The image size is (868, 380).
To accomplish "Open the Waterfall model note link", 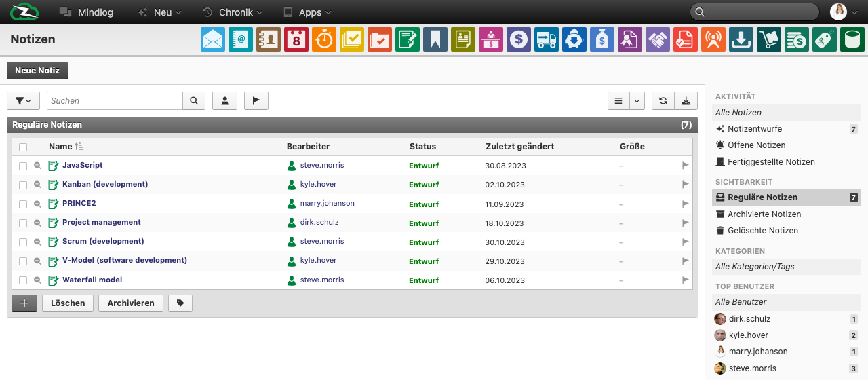I will click(92, 280).
